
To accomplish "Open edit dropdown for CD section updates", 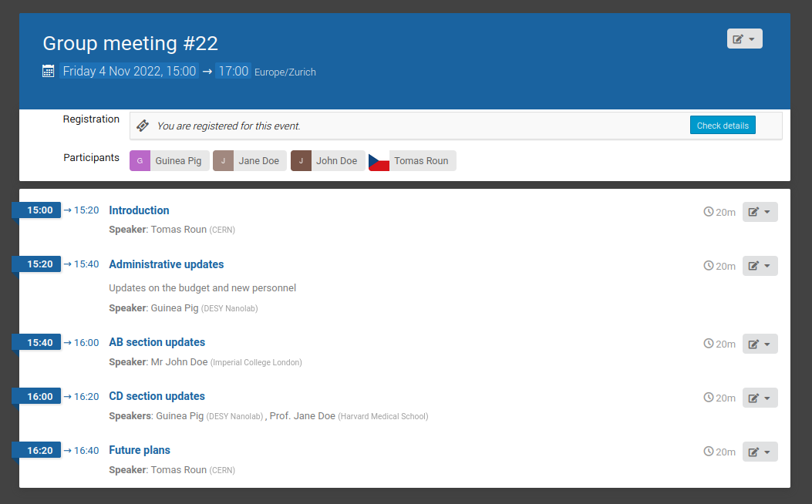I will tap(760, 398).
